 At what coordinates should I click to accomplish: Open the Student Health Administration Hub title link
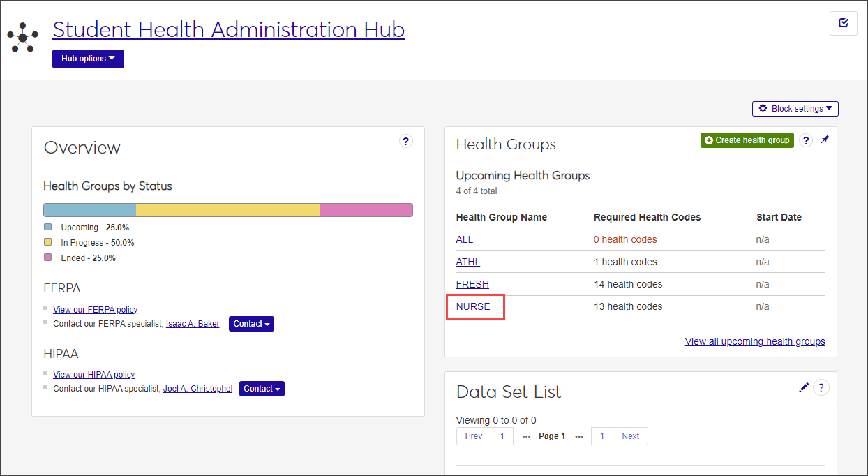(228, 29)
